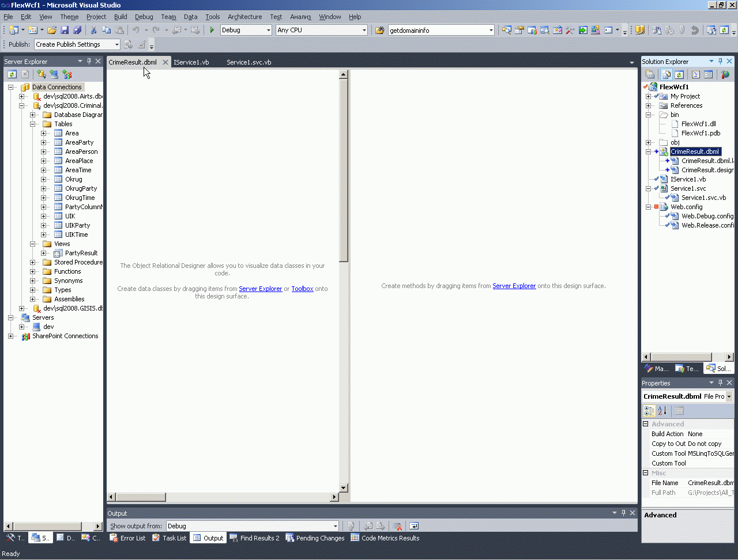Click the Start Command Prompt toolbar icon
This screenshot has width=738, height=560.
point(609,30)
